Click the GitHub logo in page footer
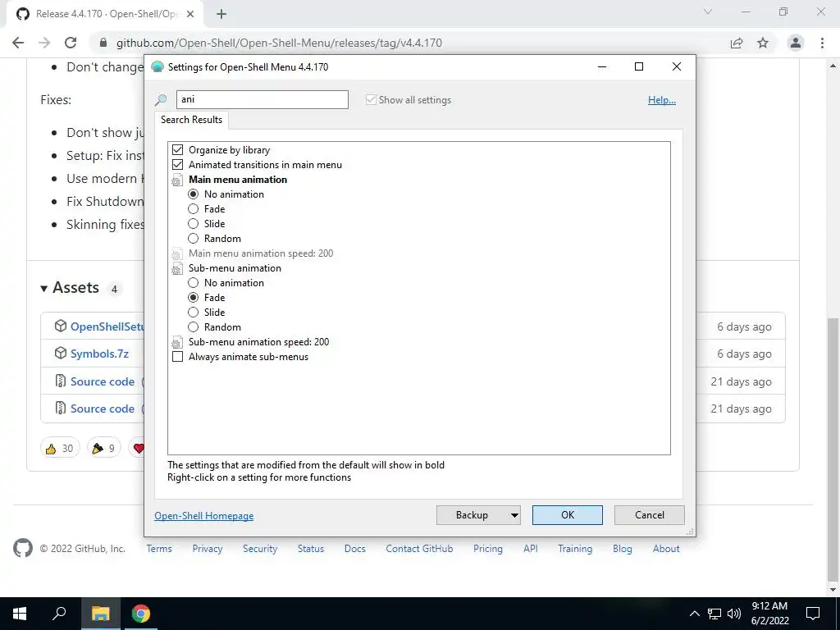 22,549
